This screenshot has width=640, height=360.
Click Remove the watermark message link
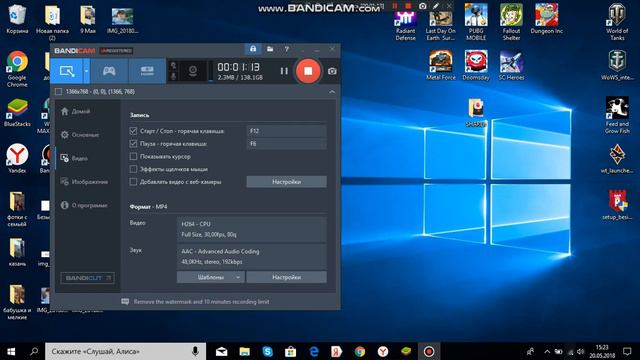[201, 302]
